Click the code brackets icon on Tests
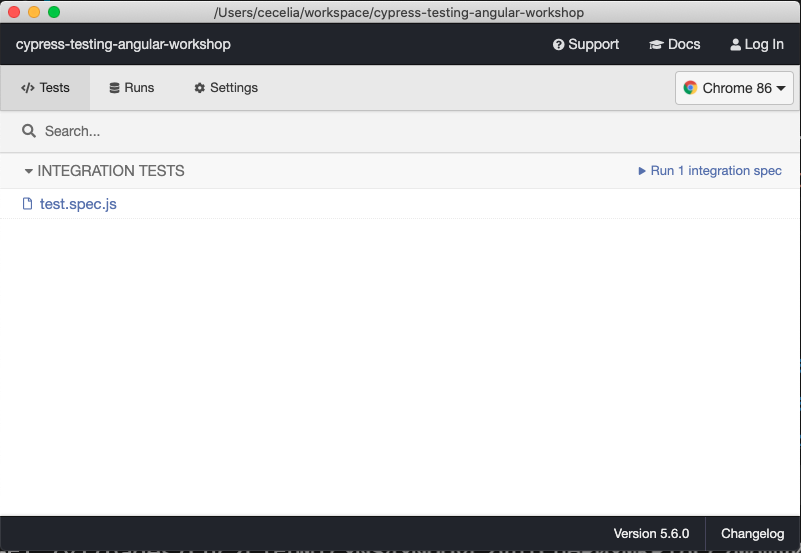 click(x=28, y=88)
